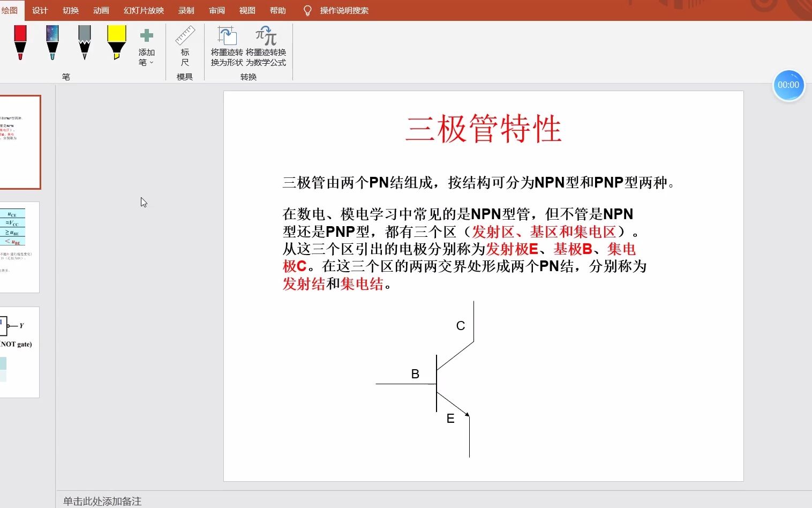Click the 操作说明搜索 search box
The width and height of the screenshot is (812, 508).
(x=344, y=10)
